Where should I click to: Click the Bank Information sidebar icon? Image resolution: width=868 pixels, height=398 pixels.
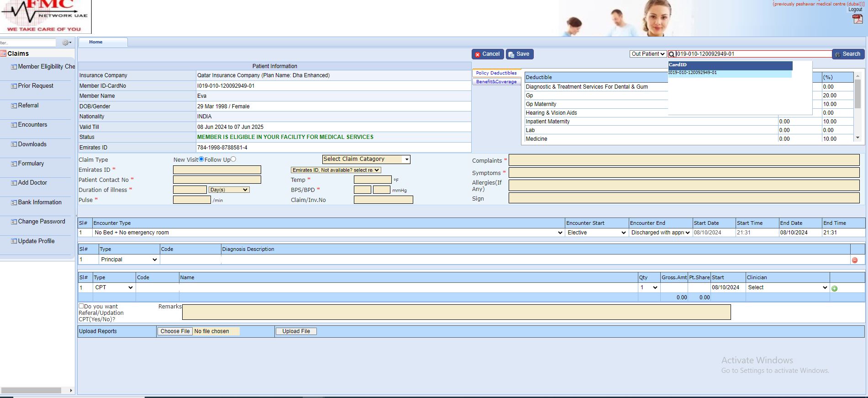pyautogui.click(x=14, y=202)
